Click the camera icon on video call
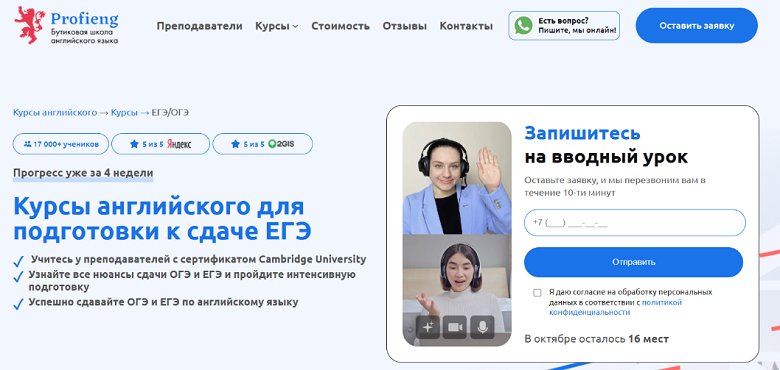The image size is (780, 370). pos(455,327)
